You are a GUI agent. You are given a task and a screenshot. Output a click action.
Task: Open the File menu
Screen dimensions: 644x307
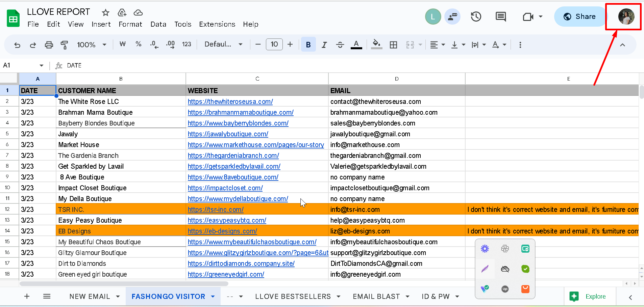point(33,24)
